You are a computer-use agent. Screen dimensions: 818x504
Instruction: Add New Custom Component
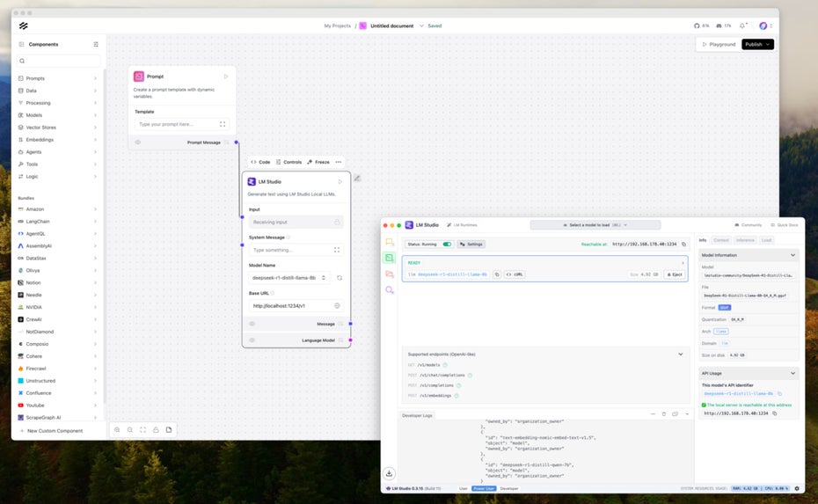click(x=51, y=431)
